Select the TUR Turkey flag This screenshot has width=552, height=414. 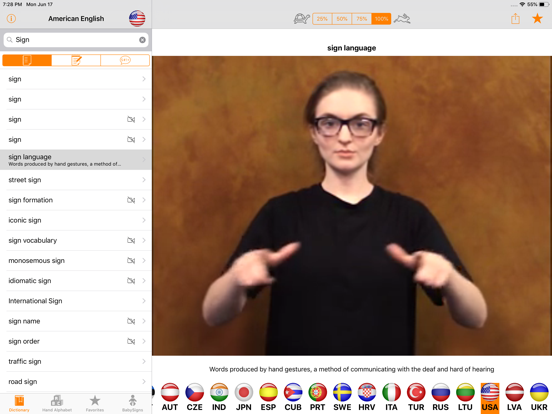click(x=416, y=397)
